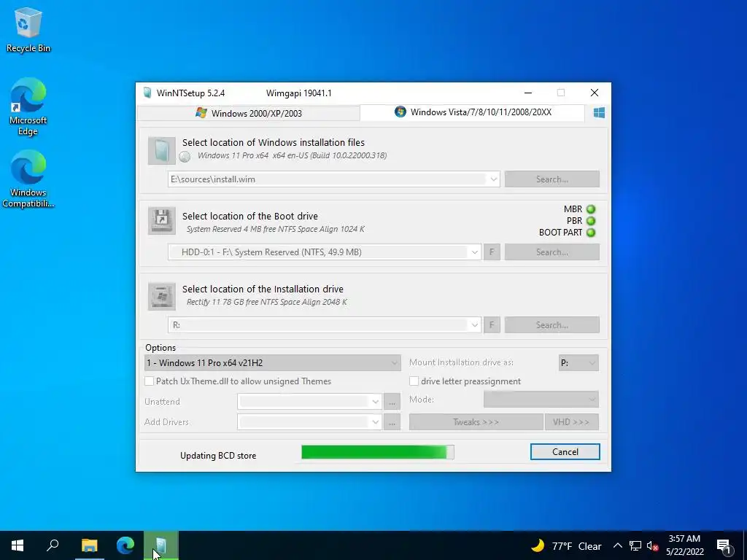Open taskbar Search

[x=53, y=545]
